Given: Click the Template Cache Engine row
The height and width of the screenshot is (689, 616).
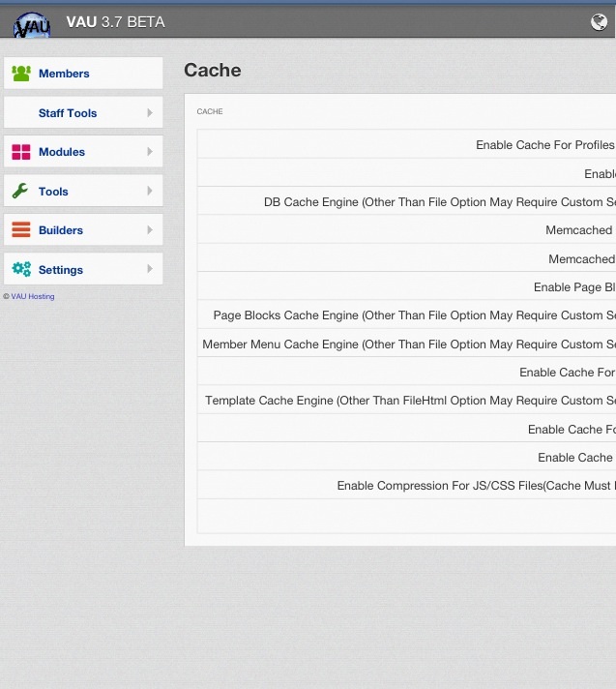Looking at the screenshot, I should (x=410, y=401).
